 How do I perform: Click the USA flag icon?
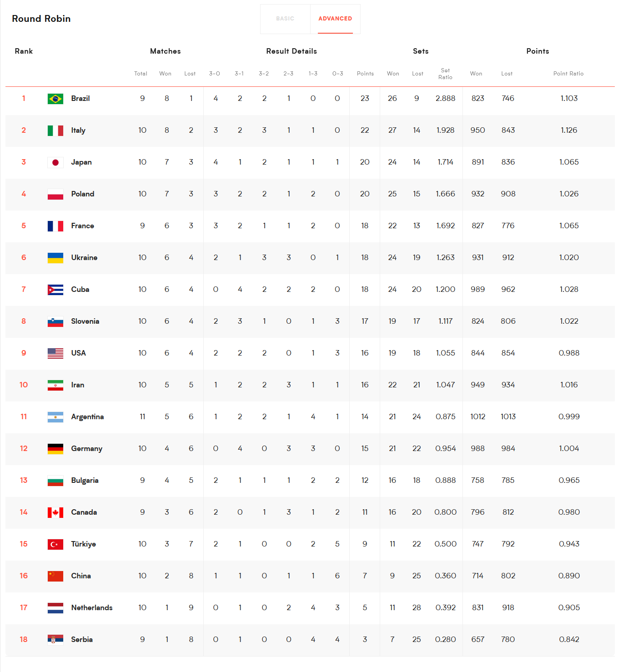pos(55,353)
